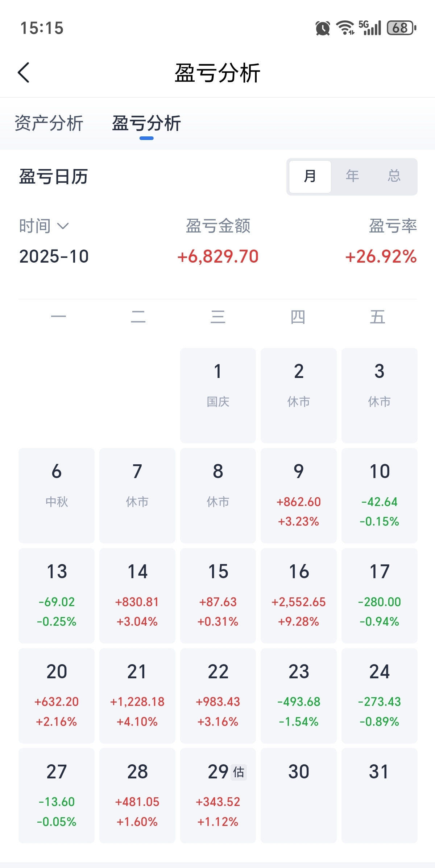435x868 pixels.
Task: Select the 盈亏分析 tab
Action: click(146, 123)
